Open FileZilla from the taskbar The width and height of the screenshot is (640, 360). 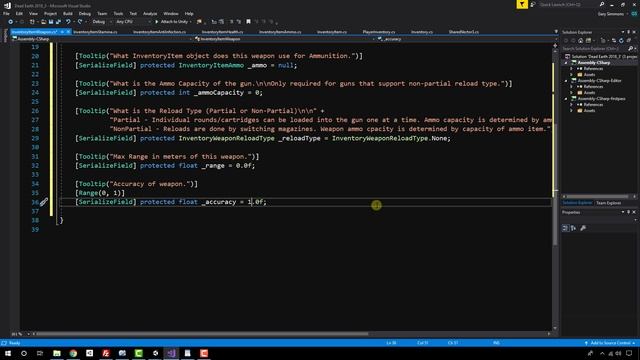106,353
